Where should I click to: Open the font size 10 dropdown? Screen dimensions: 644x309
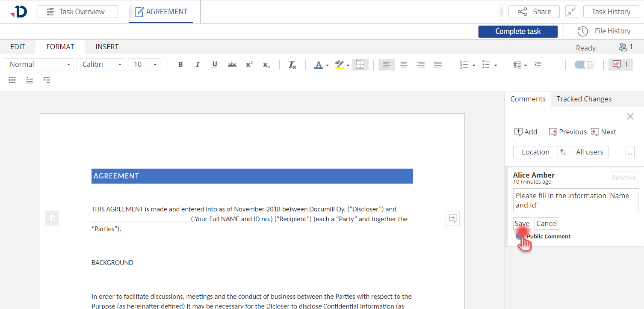coord(144,65)
